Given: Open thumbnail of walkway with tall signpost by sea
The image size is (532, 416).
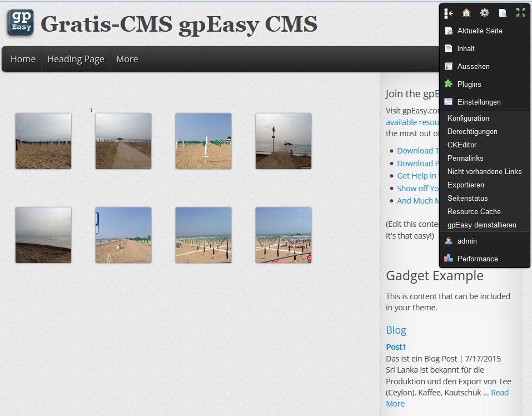Looking at the screenshot, I should point(284,141).
